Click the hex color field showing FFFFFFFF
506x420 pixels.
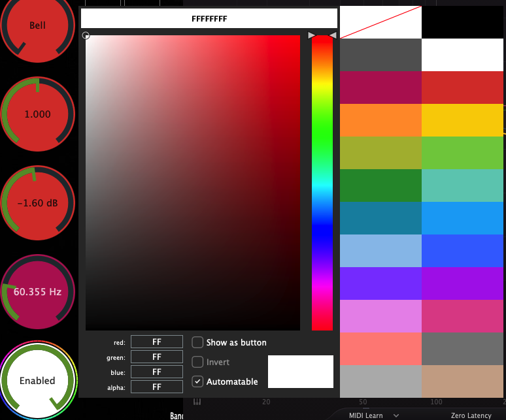click(209, 19)
